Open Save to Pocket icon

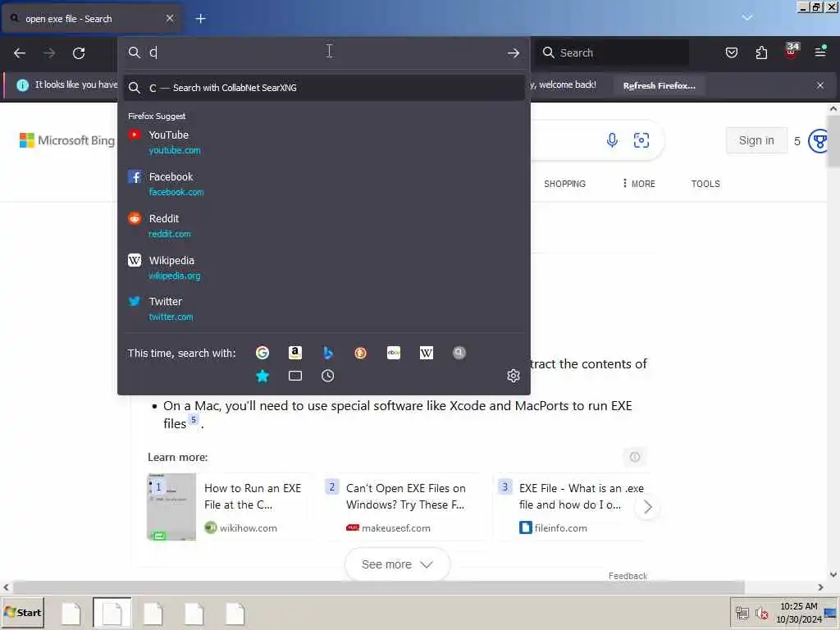tap(731, 52)
